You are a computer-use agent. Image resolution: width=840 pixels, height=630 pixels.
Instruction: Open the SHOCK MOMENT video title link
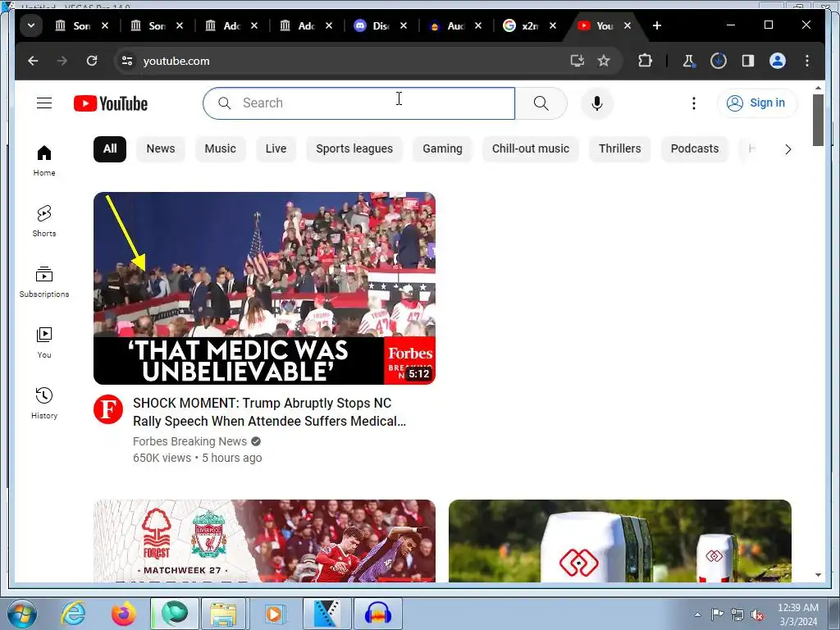[269, 412]
